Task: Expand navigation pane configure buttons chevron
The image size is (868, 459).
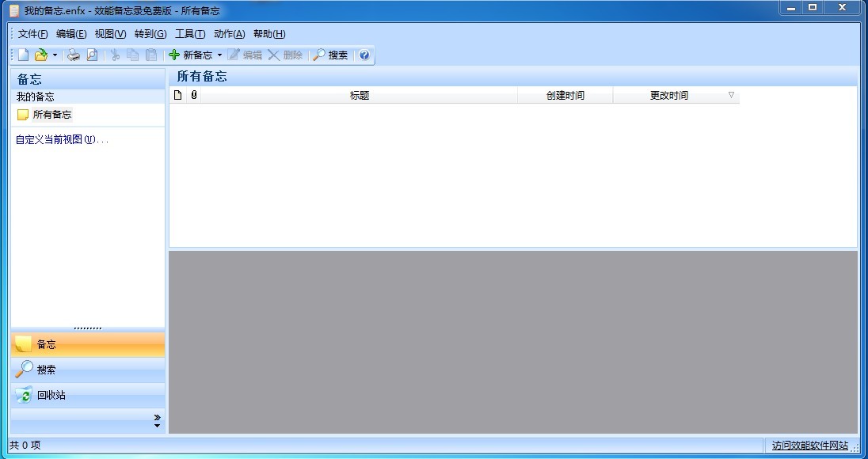Action: 157,420
